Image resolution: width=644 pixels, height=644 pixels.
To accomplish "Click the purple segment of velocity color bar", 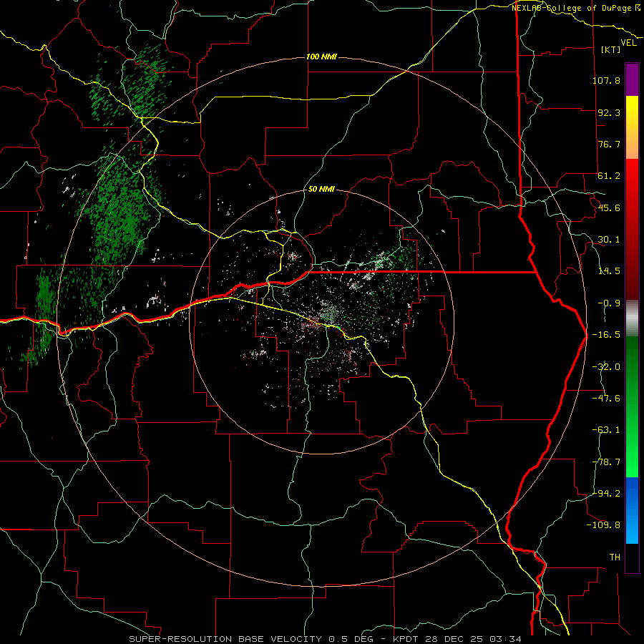I will click(632, 80).
